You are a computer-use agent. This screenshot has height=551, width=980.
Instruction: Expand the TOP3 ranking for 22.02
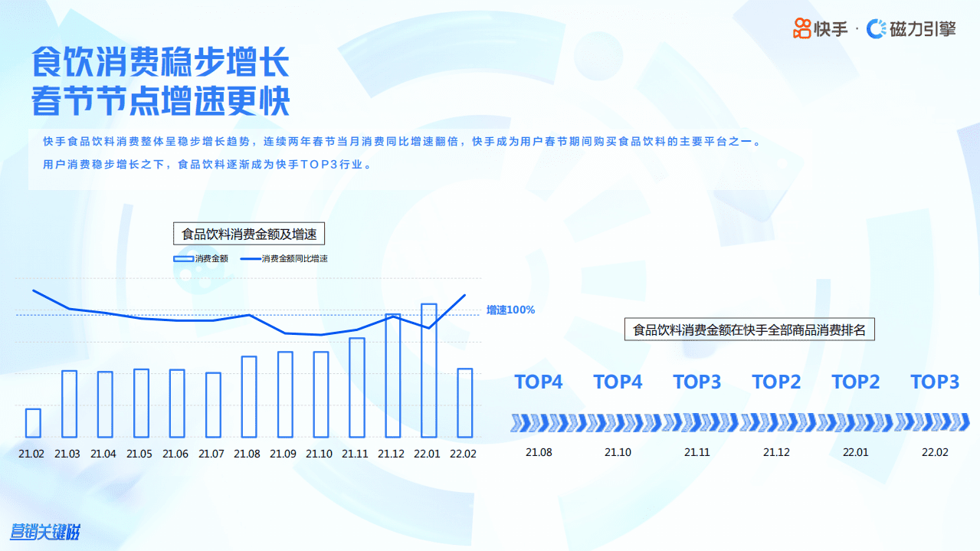coord(935,382)
